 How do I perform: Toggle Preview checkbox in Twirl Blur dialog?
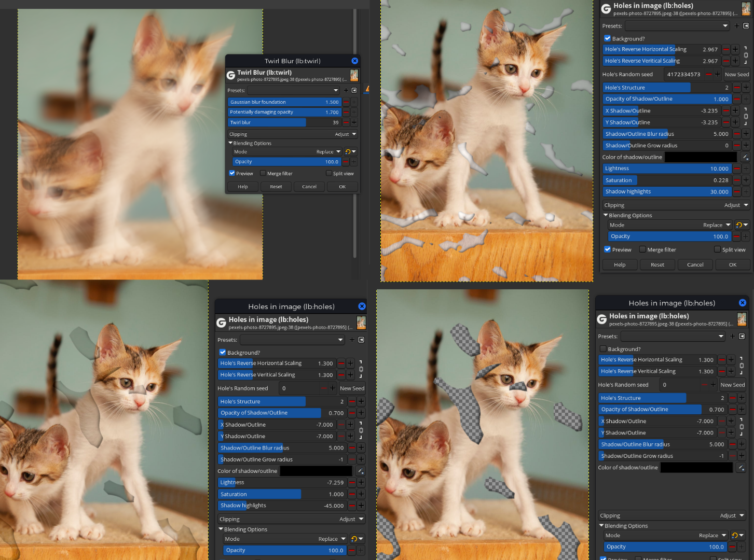tap(232, 173)
